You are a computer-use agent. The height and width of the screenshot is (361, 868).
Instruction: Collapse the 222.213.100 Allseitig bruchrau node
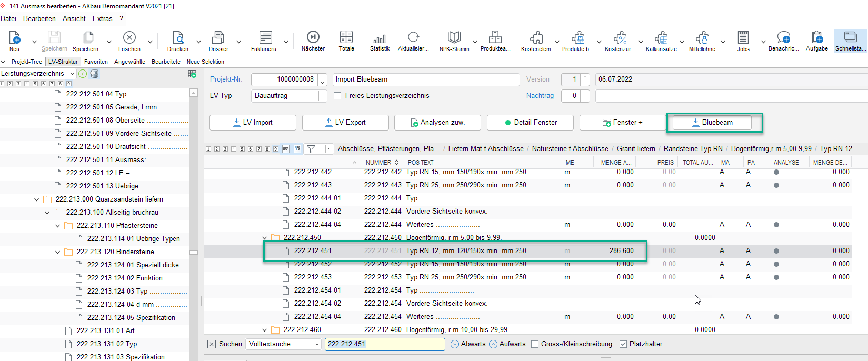[x=47, y=213]
